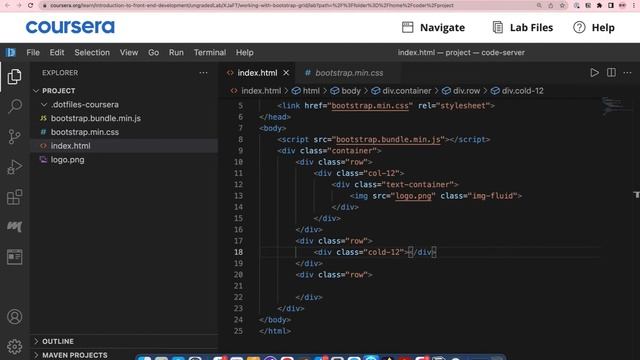640x360 pixels.
Task: Open the View menu
Action: (129, 52)
